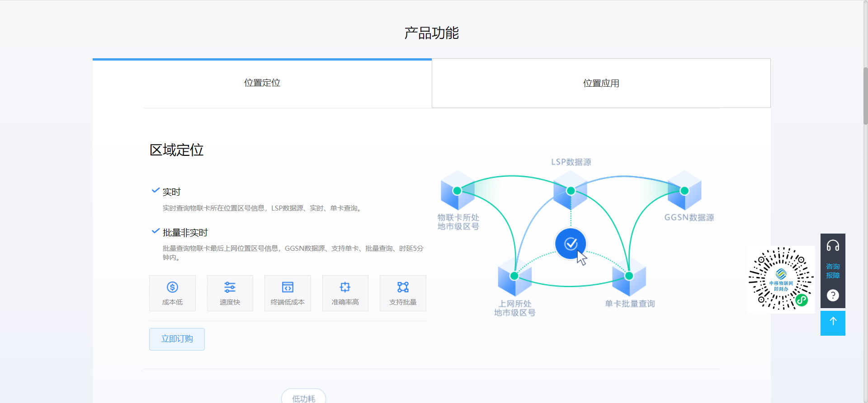Click the 实时查询物联卡所在位置区号信息 description
Screen dimensions: 868x403
[x=263, y=208]
